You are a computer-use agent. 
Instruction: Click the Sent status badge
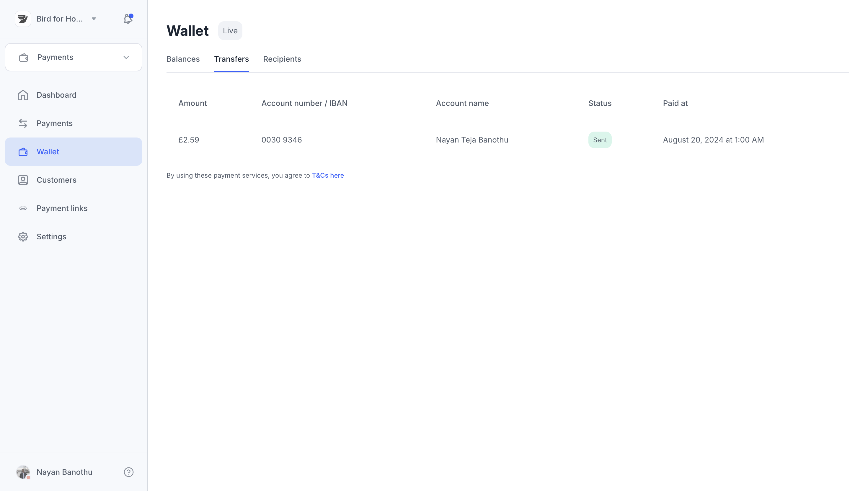[x=599, y=140]
